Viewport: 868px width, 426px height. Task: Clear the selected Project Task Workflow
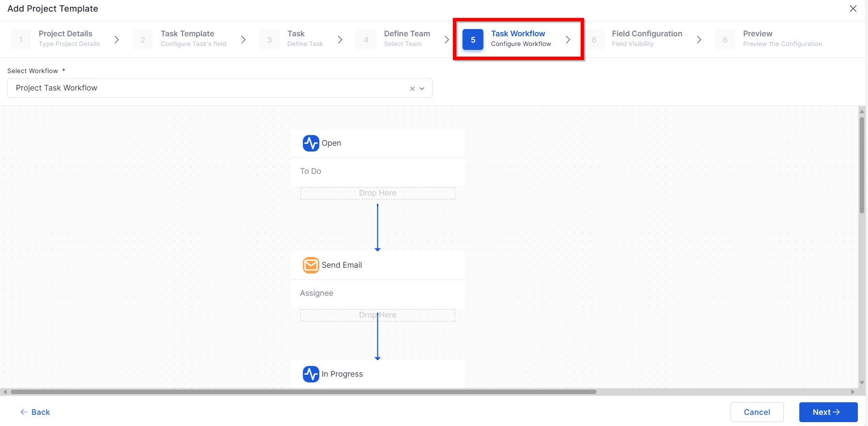[412, 89]
